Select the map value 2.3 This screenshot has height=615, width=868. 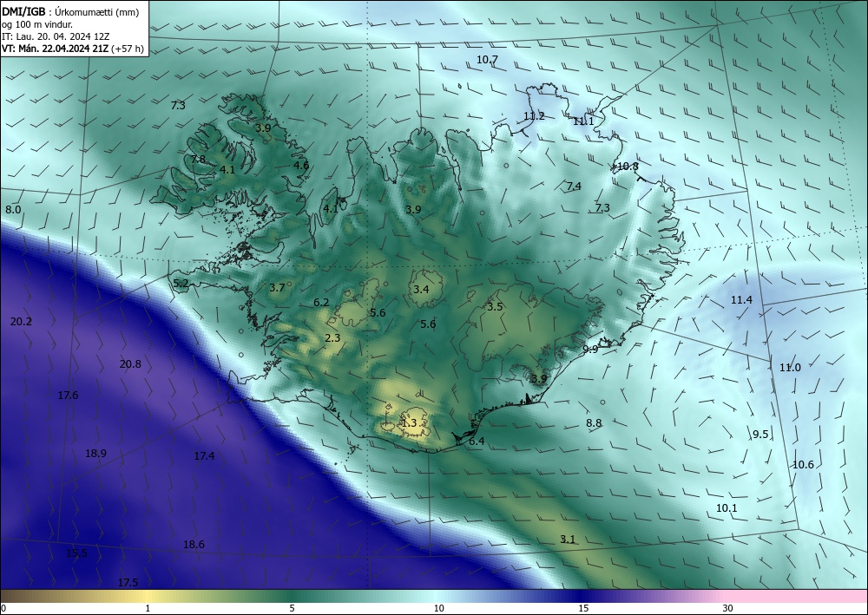click(332, 338)
